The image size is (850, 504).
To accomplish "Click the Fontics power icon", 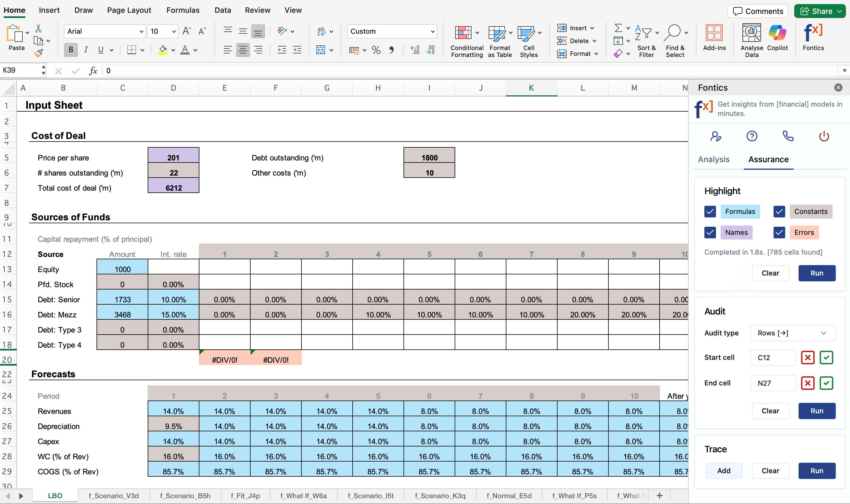I will (824, 136).
